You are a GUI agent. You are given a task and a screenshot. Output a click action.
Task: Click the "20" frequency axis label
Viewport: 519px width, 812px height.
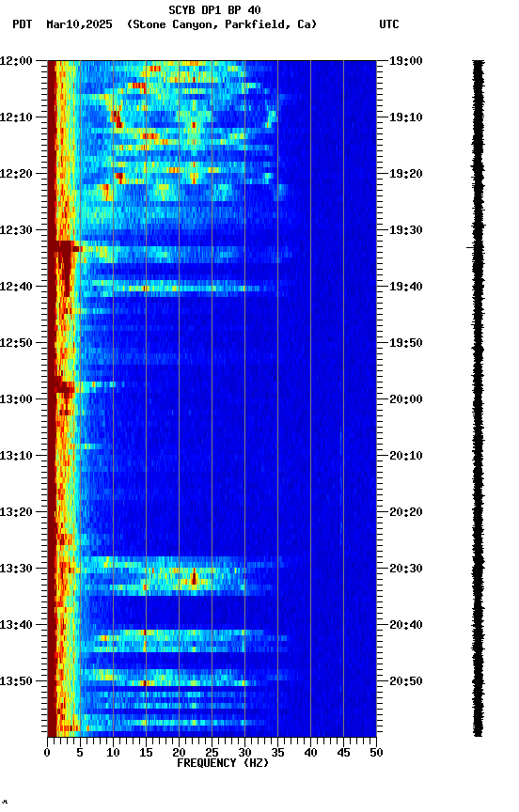click(179, 753)
